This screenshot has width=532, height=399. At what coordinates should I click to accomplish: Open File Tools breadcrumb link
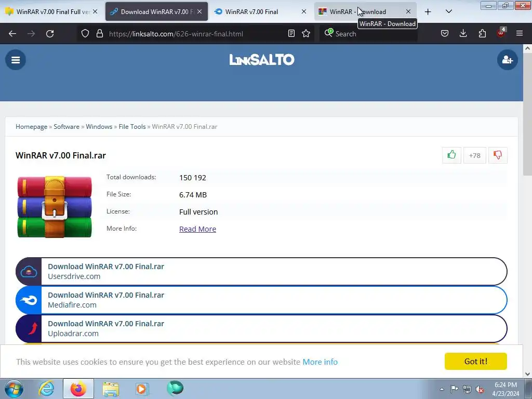132,127
